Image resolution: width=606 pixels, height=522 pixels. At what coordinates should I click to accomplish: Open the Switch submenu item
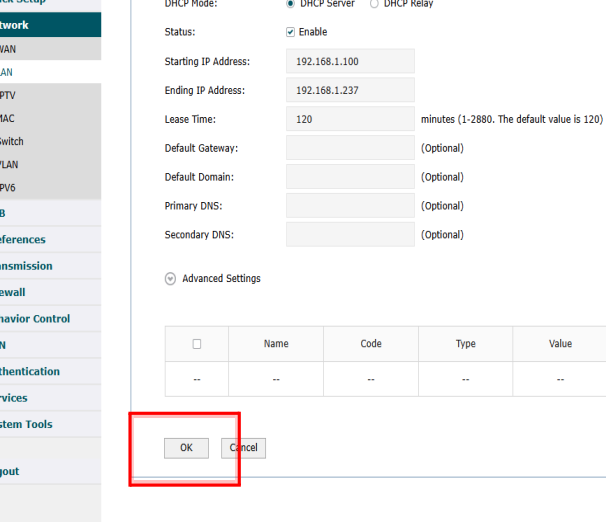click(50, 141)
